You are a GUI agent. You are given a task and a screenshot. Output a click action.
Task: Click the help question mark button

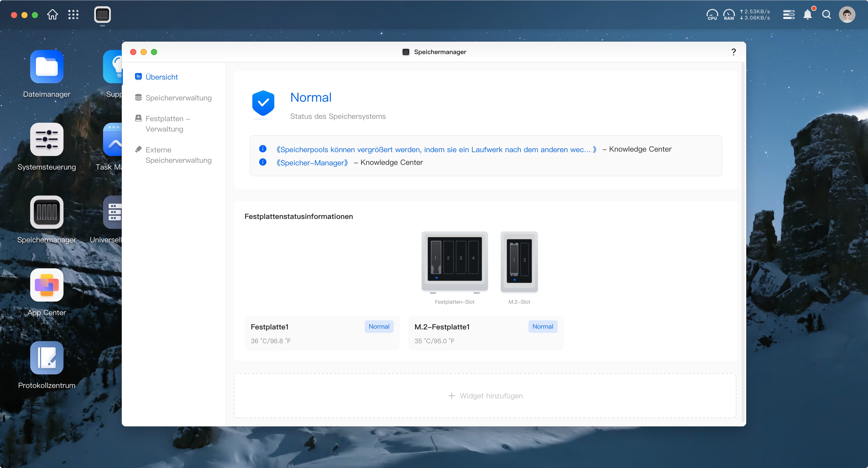[x=733, y=52]
